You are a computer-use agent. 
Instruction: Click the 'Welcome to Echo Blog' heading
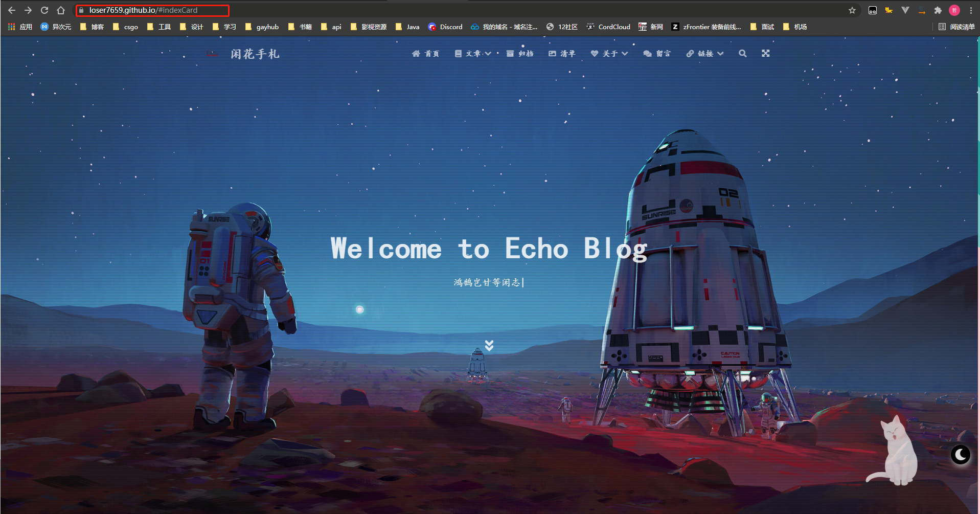(489, 249)
